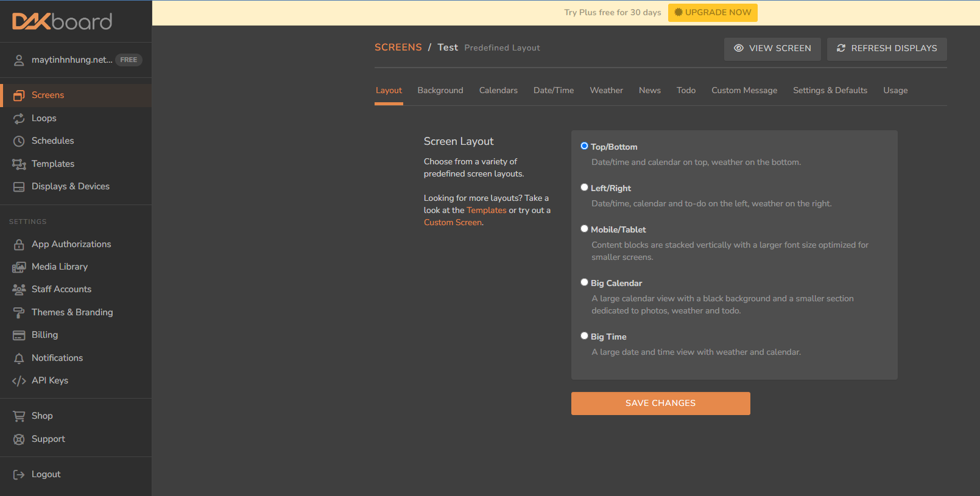The width and height of the screenshot is (980, 496).
Task: Click the Big Time description text
Action: (x=696, y=352)
